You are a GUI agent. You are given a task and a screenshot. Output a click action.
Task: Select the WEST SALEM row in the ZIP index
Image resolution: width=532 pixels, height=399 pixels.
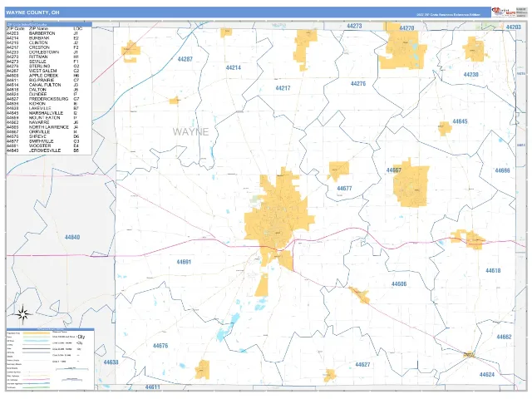click(42, 71)
